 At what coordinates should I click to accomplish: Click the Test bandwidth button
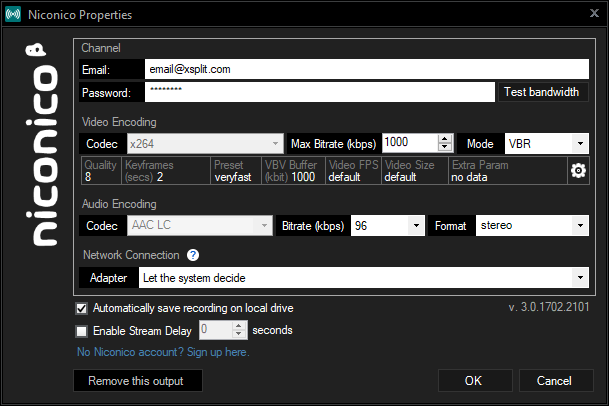click(x=543, y=92)
